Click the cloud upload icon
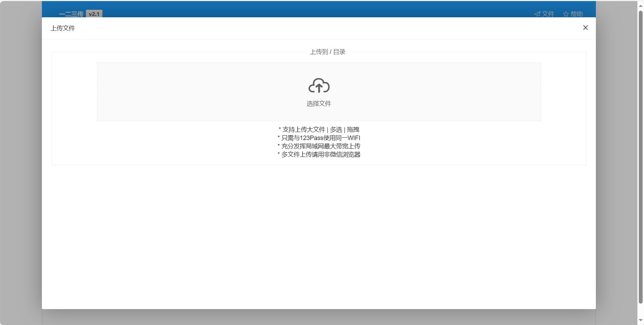 [x=319, y=86]
